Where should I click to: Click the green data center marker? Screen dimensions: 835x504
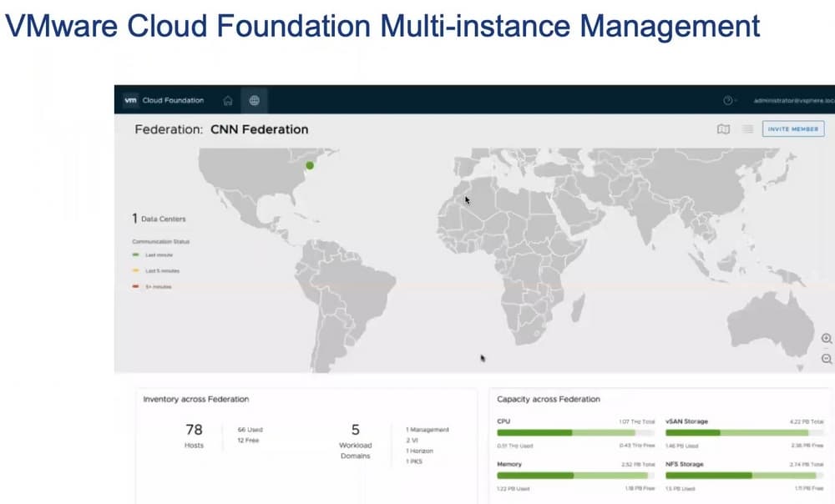click(x=310, y=165)
